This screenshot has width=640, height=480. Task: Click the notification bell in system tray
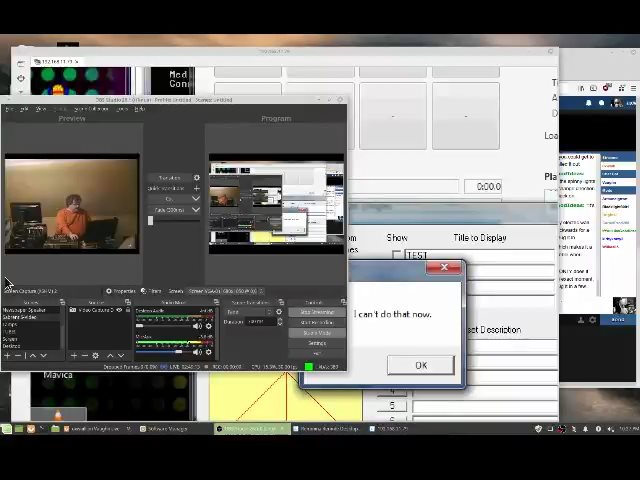pyautogui.click(x=585, y=429)
